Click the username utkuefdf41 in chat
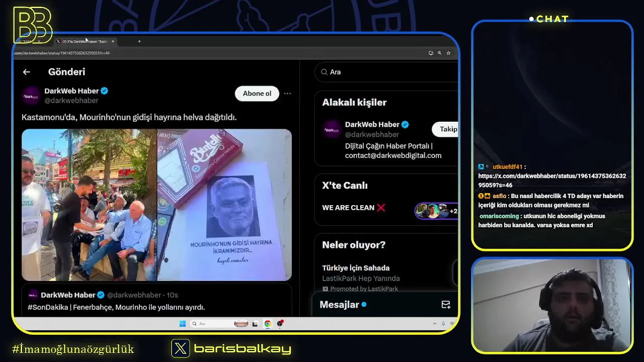This screenshot has height=362, width=644. (508, 167)
